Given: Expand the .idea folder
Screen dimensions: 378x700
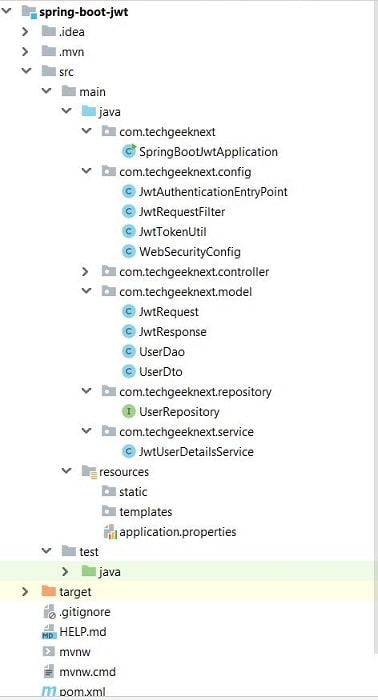Looking at the screenshot, I should point(25,32).
